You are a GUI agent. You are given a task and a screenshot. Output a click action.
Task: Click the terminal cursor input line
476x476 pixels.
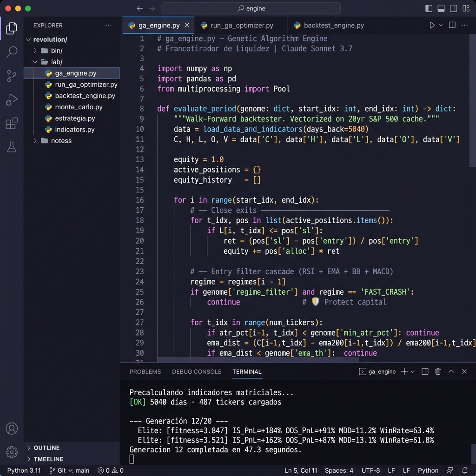(132, 459)
